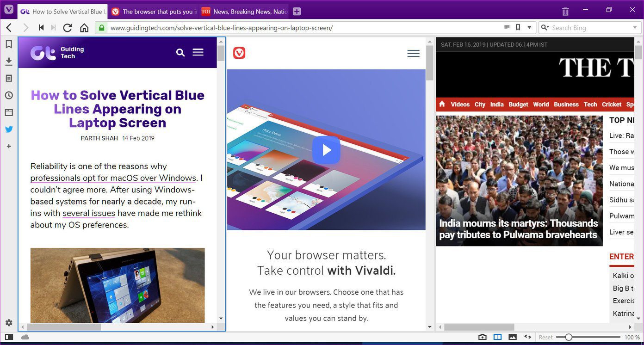This screenshot has width=644, height=345.
Task: Open the Cricket section on Times of India
Action: click(612, 104)
